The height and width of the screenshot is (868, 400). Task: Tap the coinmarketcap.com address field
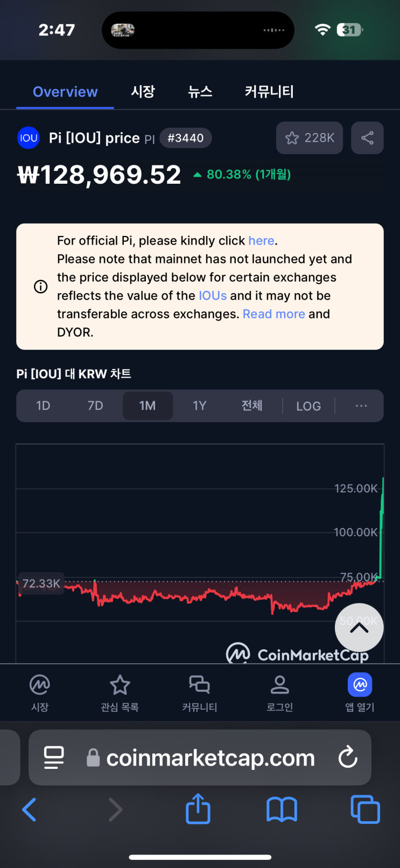[210, 758]
